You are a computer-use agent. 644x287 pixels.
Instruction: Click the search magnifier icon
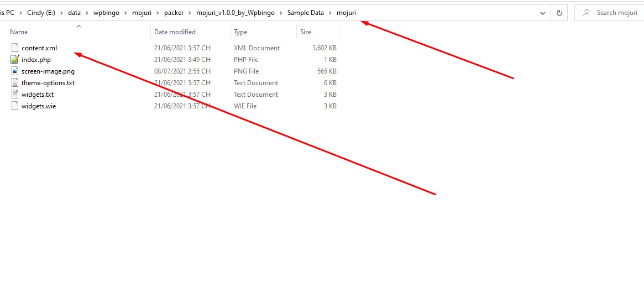click(x=587, y=13)
